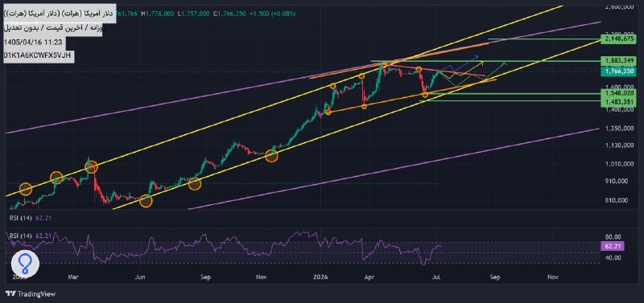Click the date stamp 1405/04/16 11:23
644x303 pixels.
(32, 42)
